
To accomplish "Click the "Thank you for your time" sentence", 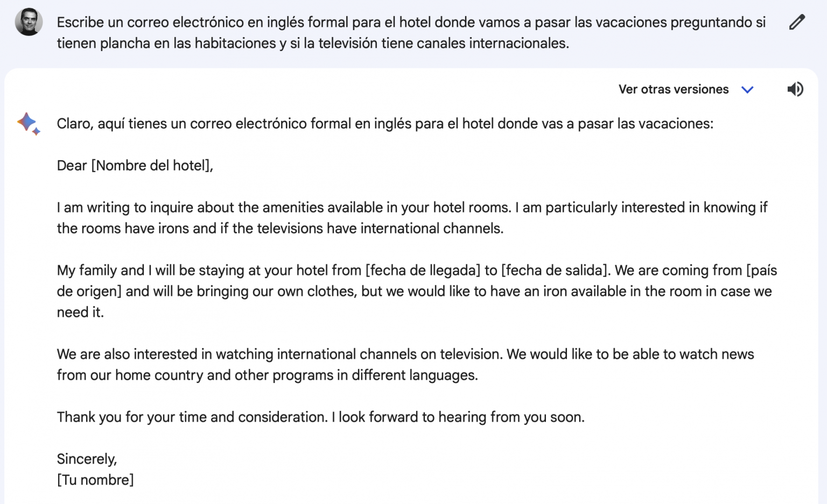I will coord(192,417).
